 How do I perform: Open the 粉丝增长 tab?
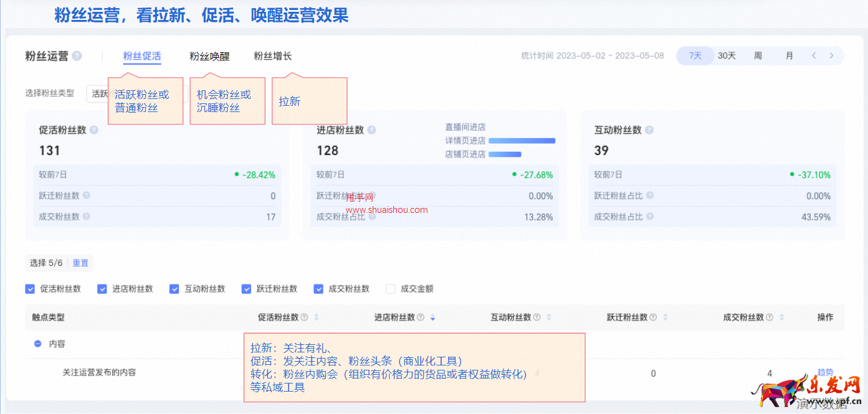(x=272, y=55)
